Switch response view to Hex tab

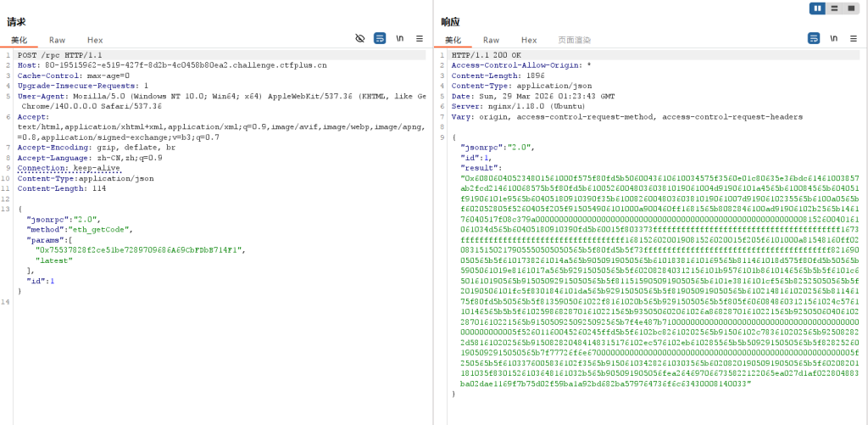point(529,40)
